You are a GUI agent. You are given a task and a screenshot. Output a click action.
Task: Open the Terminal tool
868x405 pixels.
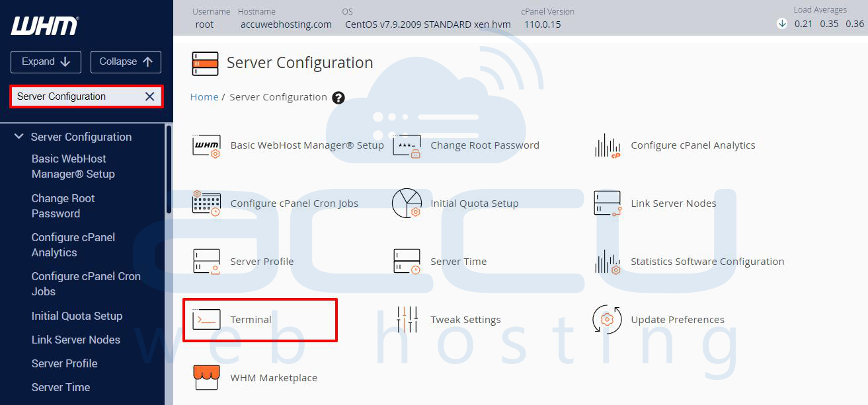point(251,320)
